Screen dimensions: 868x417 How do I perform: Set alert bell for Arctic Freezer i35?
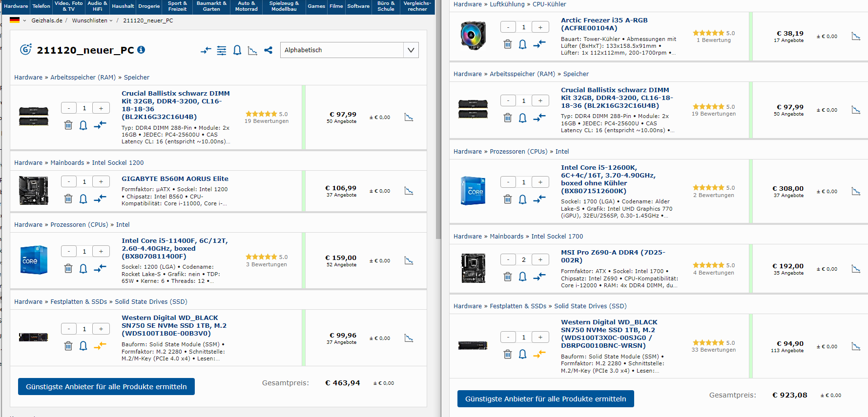523,44
